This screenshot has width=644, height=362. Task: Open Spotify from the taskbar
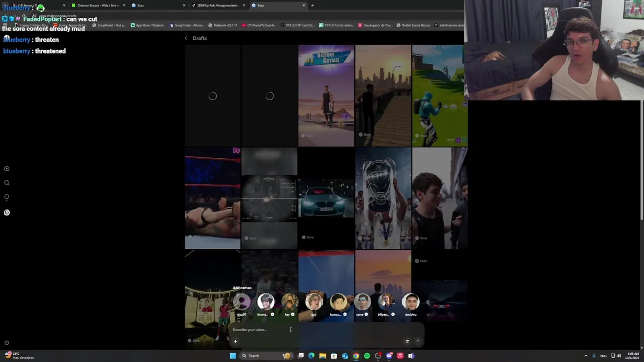pyautogui.click(x=367, y=356)
